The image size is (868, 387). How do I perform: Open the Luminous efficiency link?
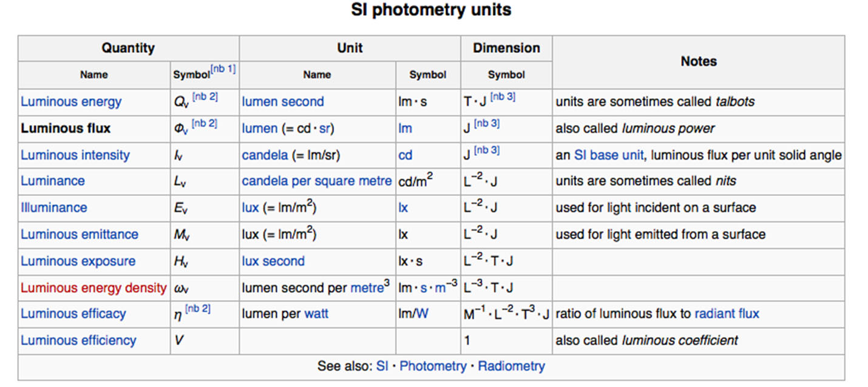[78, 340]
